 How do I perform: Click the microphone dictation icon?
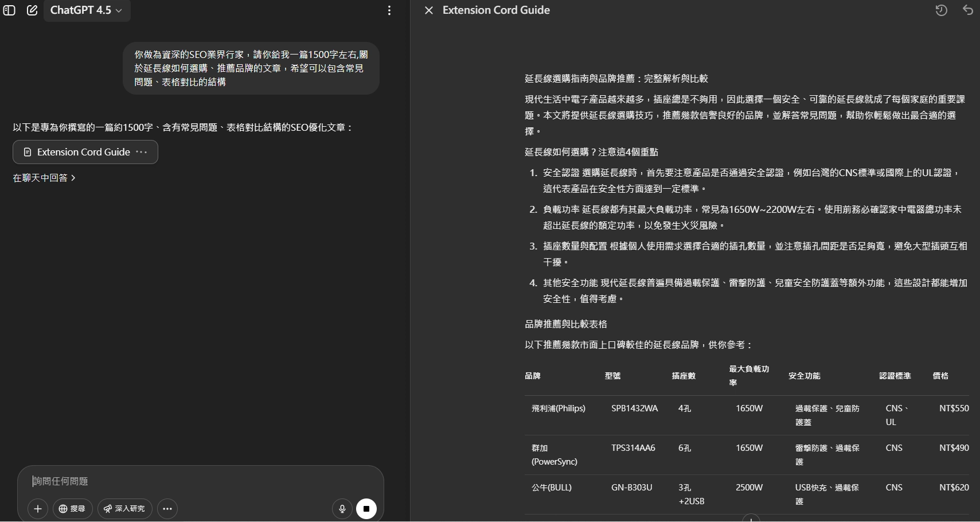(342, 509)
